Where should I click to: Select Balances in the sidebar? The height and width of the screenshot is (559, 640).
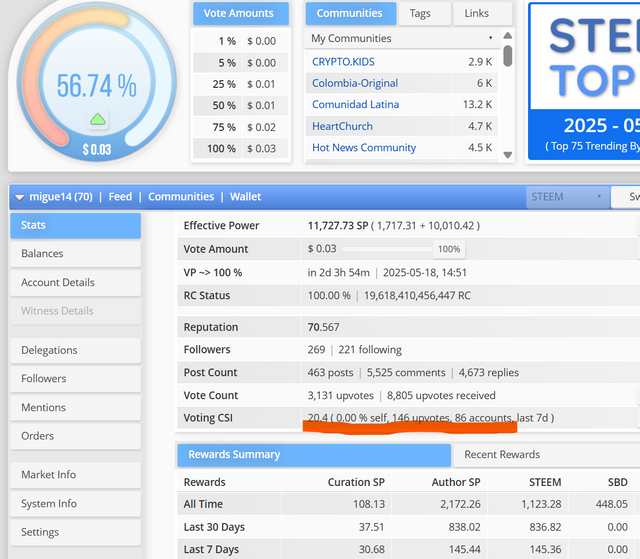[76, 254]
